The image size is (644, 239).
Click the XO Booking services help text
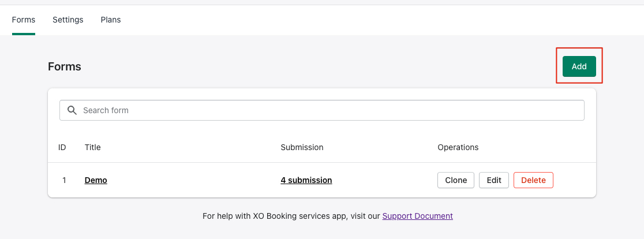point(291,215)
